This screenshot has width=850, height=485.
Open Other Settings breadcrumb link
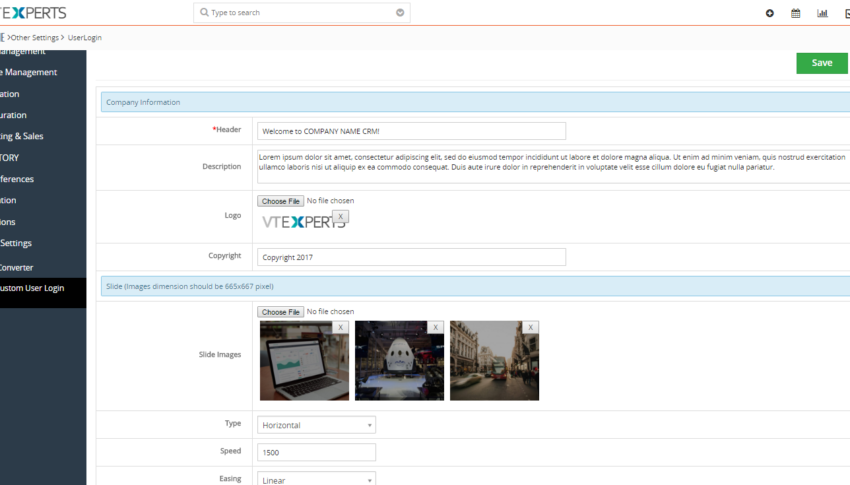pos(35,37)
